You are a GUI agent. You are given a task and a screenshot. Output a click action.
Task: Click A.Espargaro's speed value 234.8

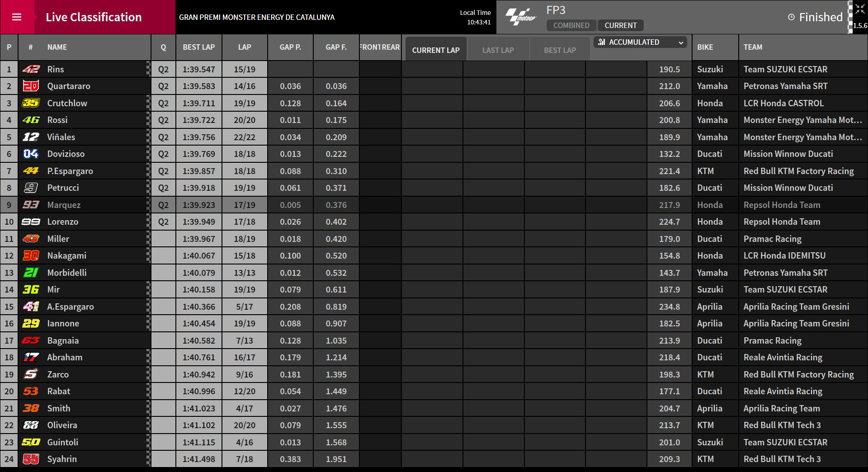[670, 307]
